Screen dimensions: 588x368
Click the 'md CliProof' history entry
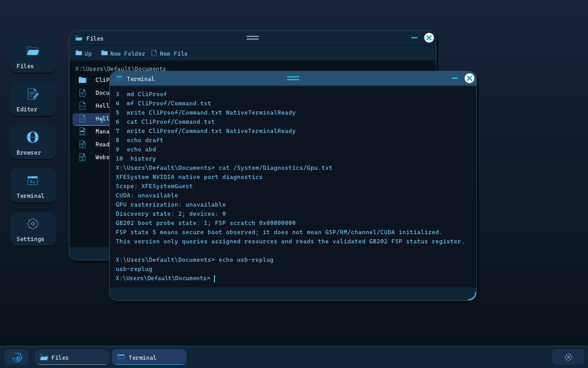(141, 94)
